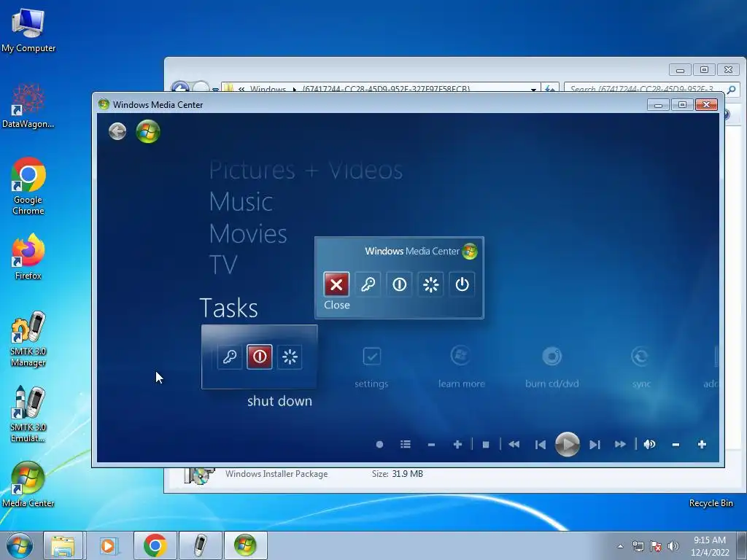Mute audio with the speaker icon
The height and width of the screenshot is (560, 747).
[649, 444]
